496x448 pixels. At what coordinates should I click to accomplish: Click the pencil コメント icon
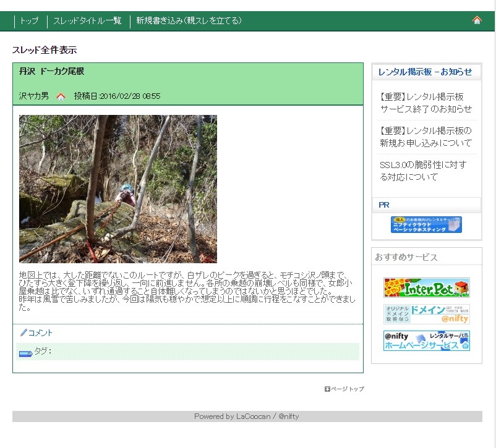24,332
